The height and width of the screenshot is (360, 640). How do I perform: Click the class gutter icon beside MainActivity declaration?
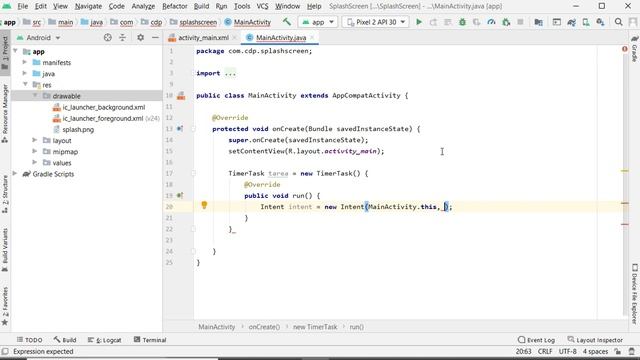tap(181, 96)
